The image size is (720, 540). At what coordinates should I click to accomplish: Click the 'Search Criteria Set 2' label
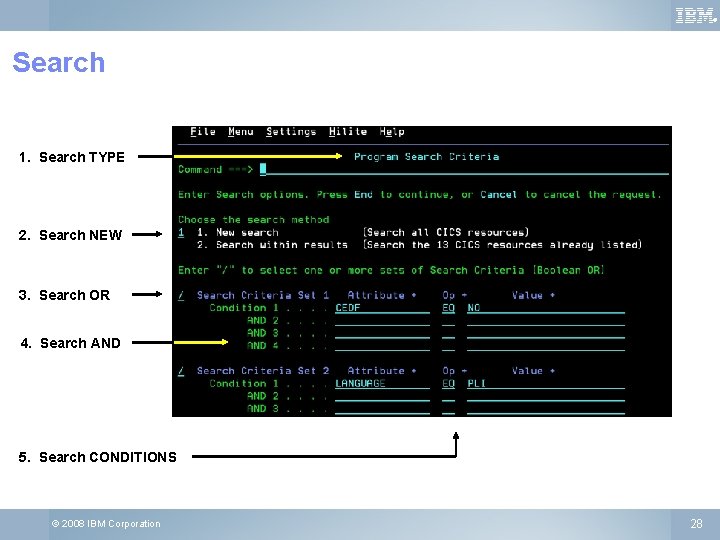point(263,371)
